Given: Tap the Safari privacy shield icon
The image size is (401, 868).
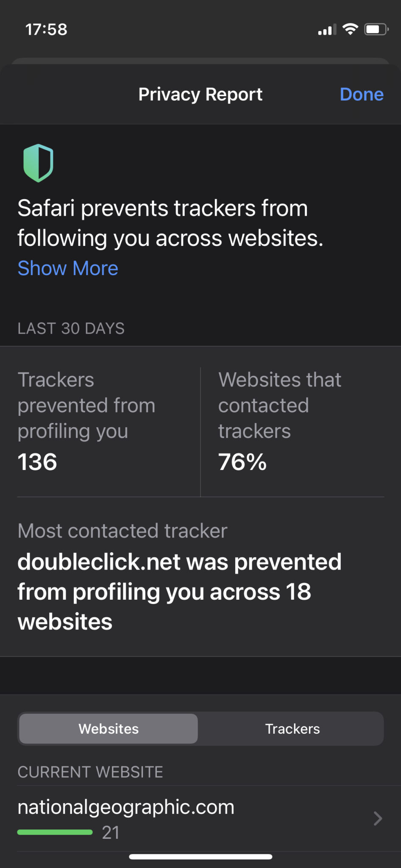Looking at the screenshot, I should tap(38, 163).
